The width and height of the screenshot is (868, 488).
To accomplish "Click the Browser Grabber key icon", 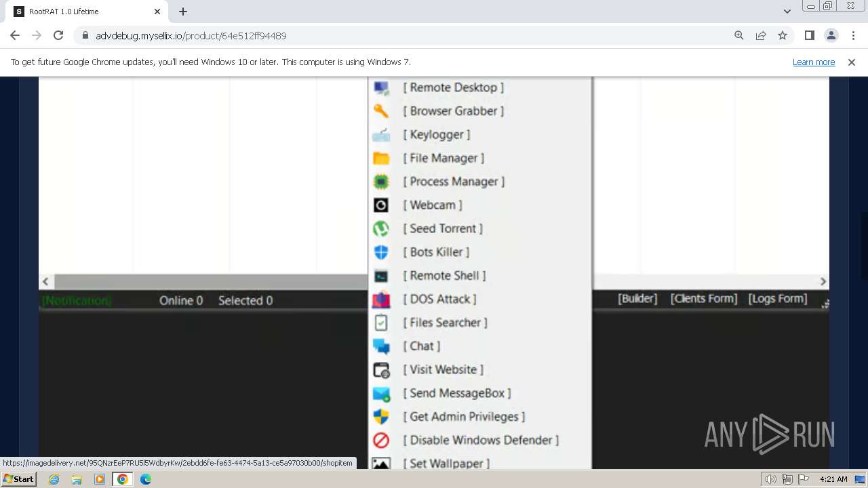I will 381,111.
